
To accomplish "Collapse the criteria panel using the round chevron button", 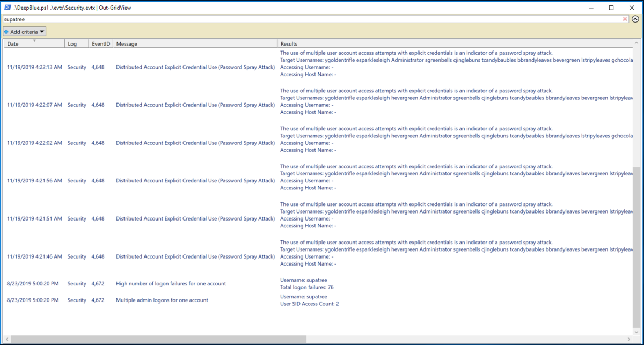I will (635, 19).
